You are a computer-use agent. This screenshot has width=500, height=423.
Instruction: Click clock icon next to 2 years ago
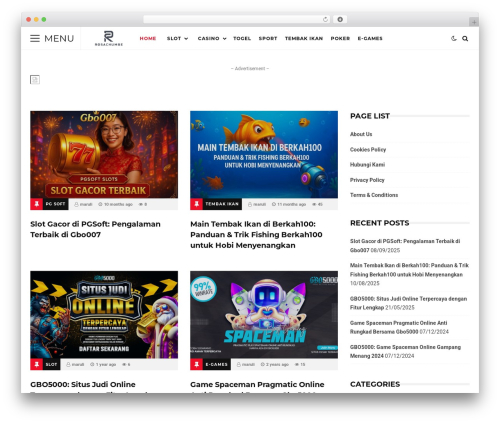click(x=263, y=364)
